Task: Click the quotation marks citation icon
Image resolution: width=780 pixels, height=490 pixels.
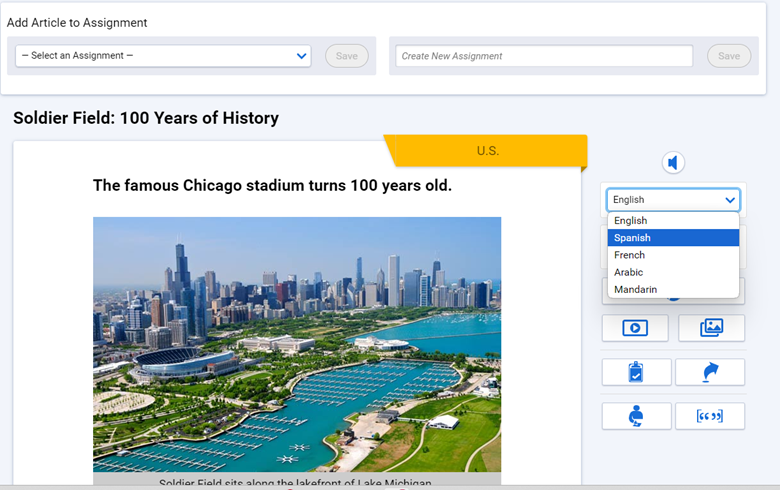Action: click(710, 416)
